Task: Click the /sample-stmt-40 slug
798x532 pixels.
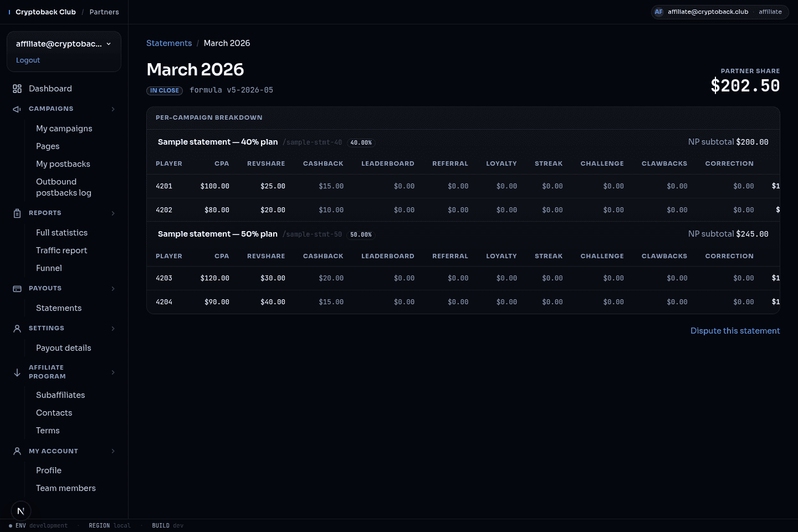Action: (313, 142)
